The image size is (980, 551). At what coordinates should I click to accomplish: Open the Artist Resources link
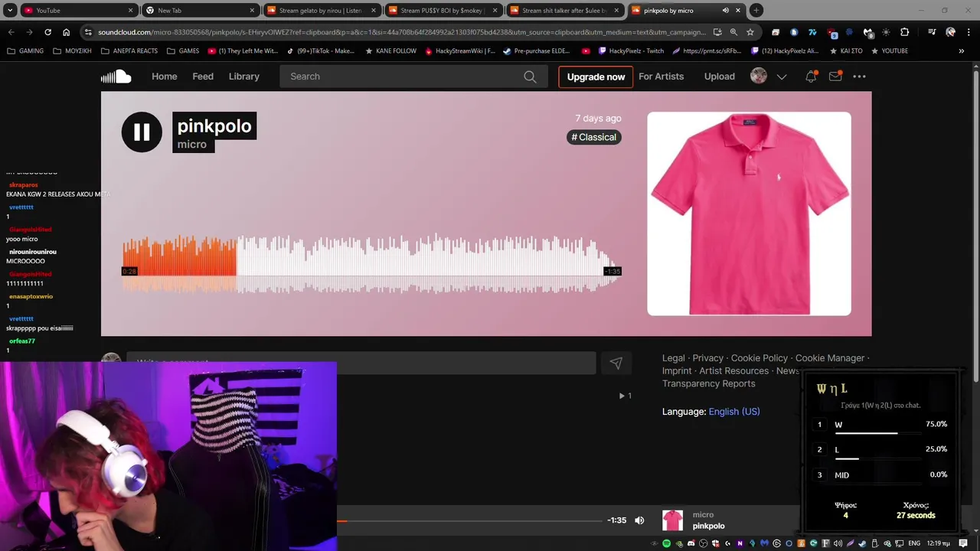click(x=734, y=371)
